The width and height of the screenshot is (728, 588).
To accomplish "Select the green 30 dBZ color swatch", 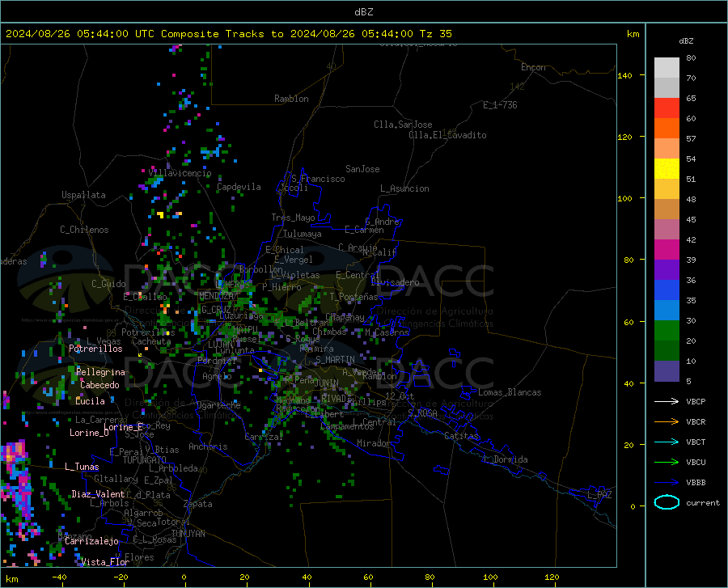I will coord(667,331).
